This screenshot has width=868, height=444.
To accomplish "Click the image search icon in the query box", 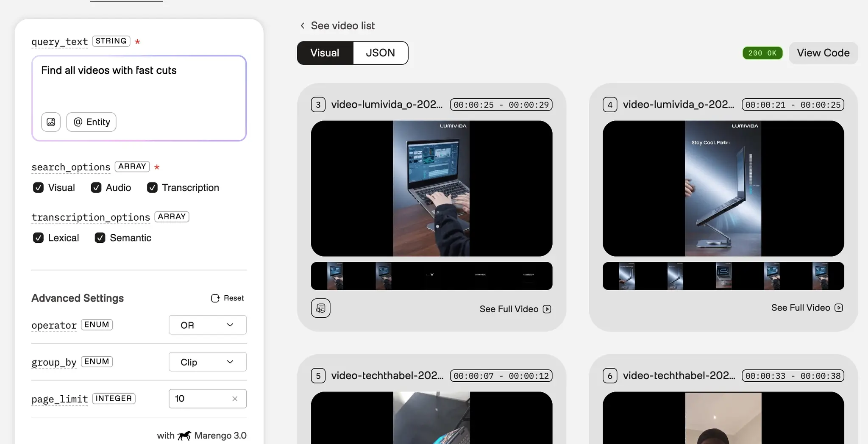I will 50,122.
